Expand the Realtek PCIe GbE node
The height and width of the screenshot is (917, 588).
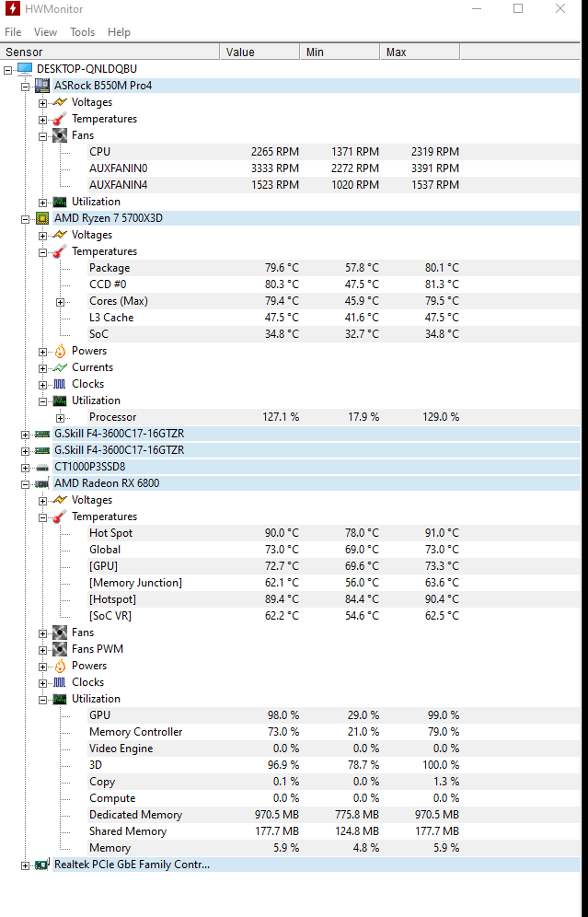tap(25, 865)
